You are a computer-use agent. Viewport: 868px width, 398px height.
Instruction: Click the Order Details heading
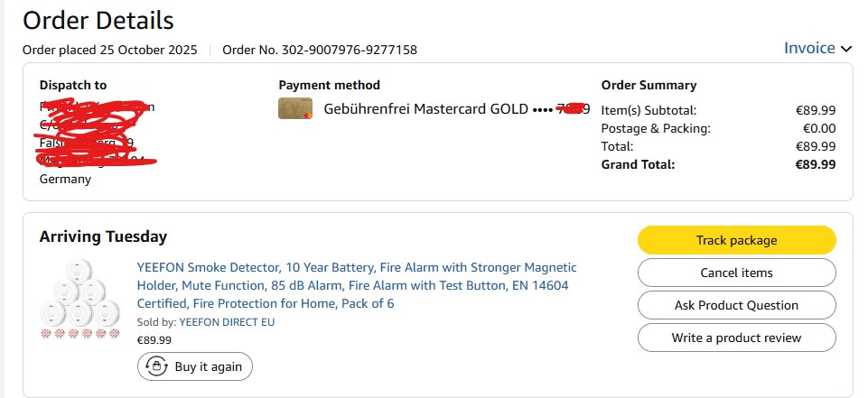(x=98, y=20)
